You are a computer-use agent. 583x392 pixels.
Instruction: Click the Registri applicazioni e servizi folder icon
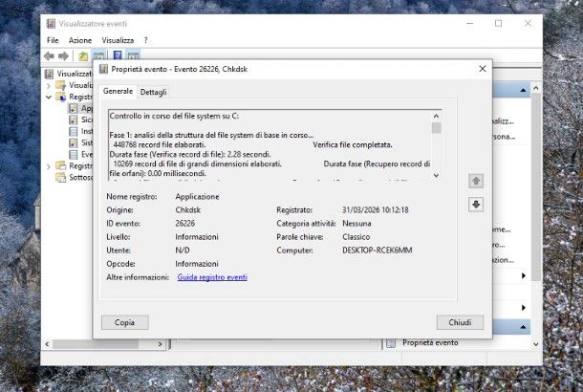(60, 165)
